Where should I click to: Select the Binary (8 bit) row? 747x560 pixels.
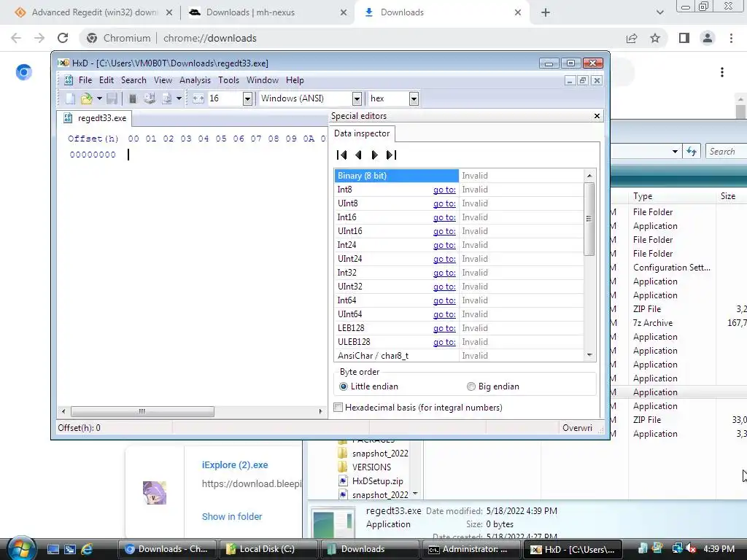pyautogui.click(x=460, y=176)
